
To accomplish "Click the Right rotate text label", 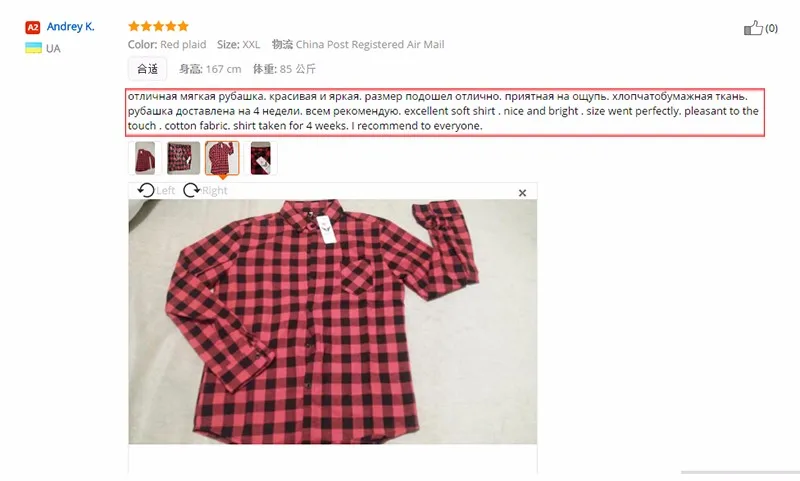I will pos(214,191).
